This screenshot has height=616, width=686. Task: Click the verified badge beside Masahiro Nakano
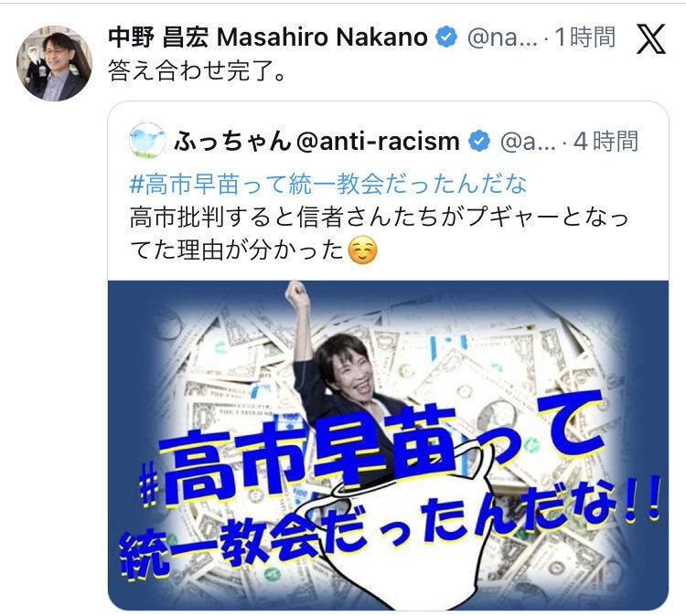pos(445,37)
